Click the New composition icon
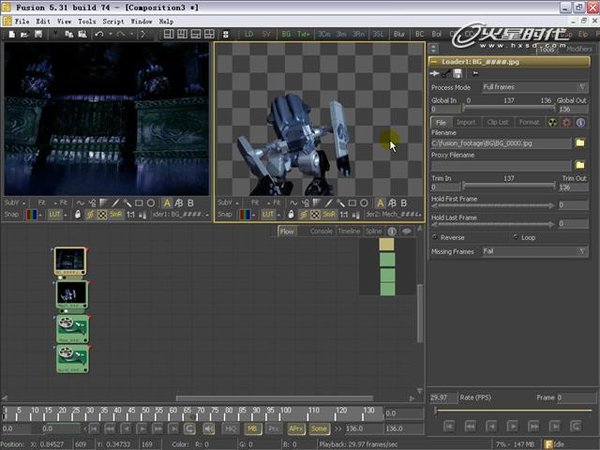The image size is (600, 450). (12, 34)
